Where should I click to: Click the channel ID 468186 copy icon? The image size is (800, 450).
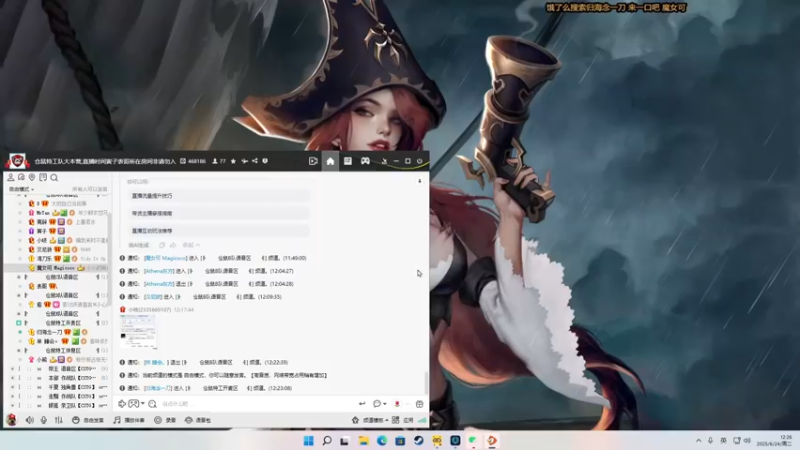tap(183, 161)
